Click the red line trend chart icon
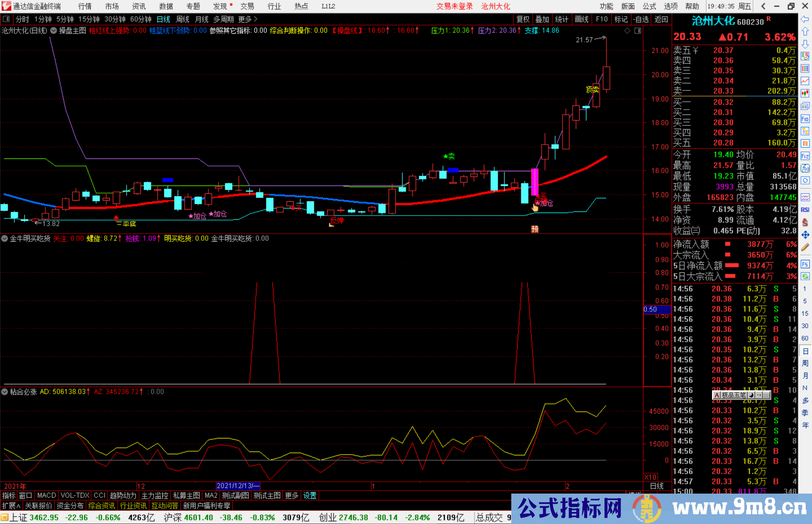 coord(805,81)
